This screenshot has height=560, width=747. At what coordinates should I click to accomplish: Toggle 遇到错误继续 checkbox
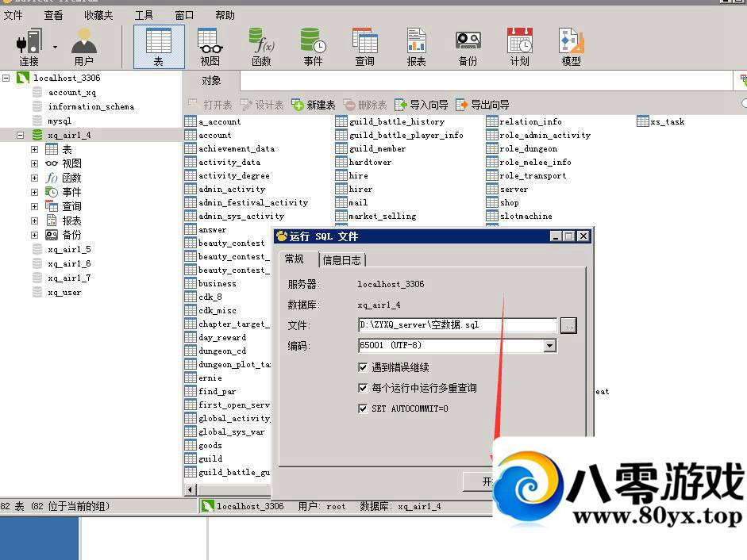point(363,367)
